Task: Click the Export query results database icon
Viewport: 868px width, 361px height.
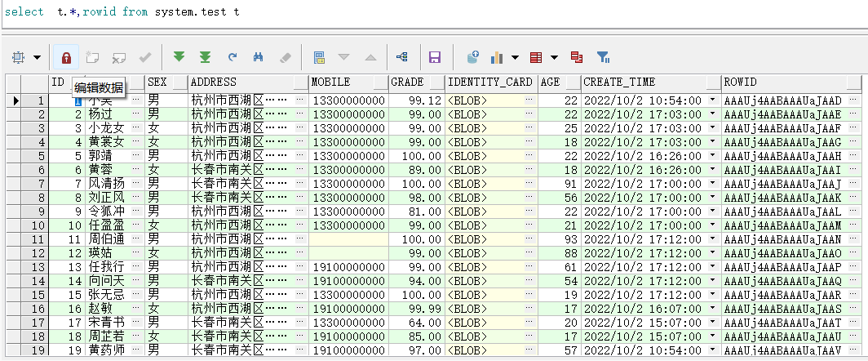Action: click(472, 57)
